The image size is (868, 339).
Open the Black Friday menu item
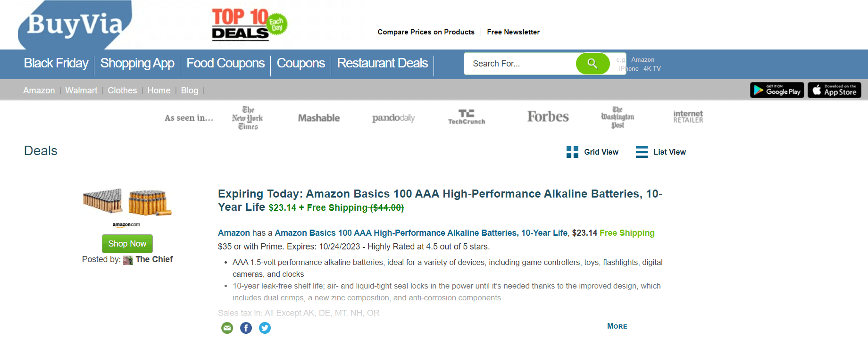tap(56, 63)
